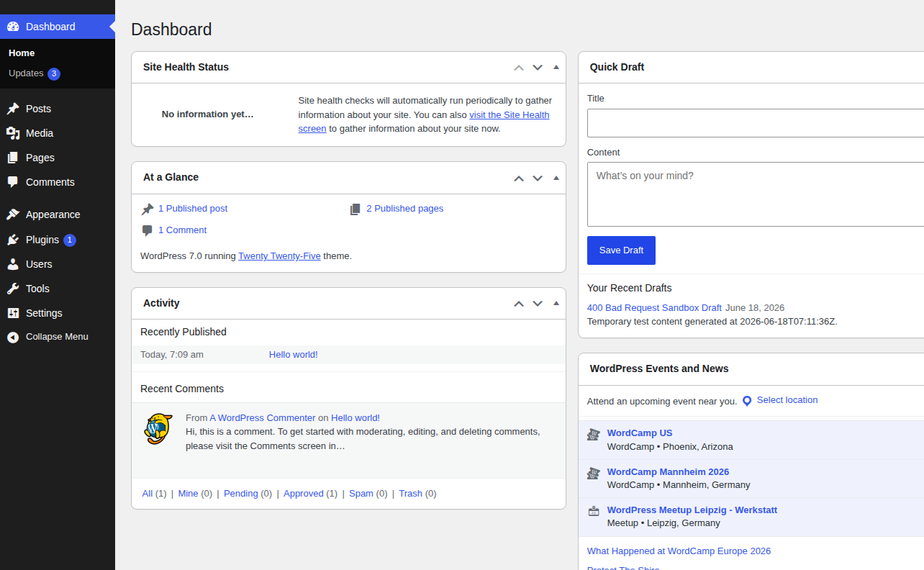Click the Tools wrench icon
This screenshot has width=924, height=570.
click(x=13, y=289)
